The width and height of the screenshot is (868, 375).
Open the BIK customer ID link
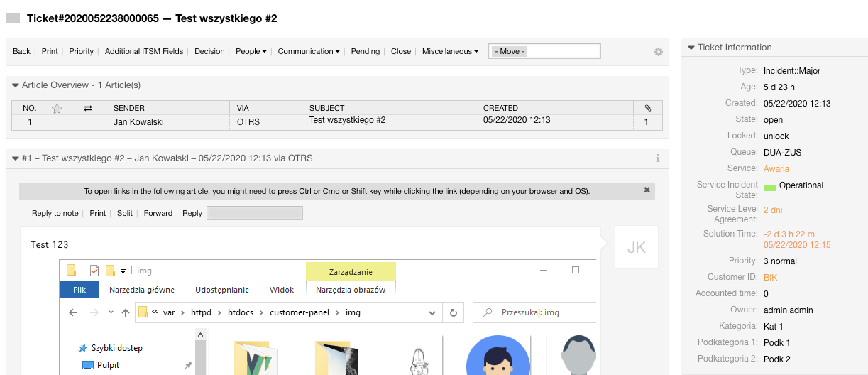tap(771, 278)
